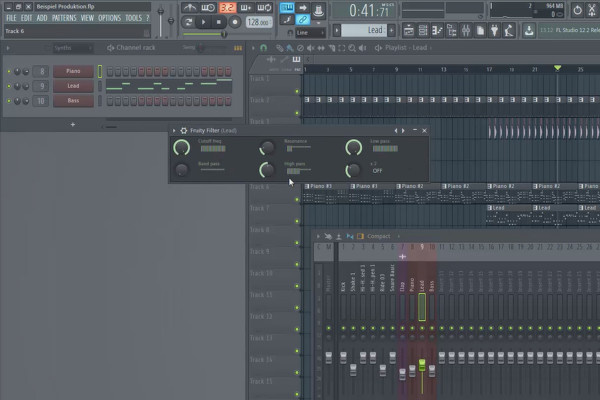Click the stop button in transport

218,22
